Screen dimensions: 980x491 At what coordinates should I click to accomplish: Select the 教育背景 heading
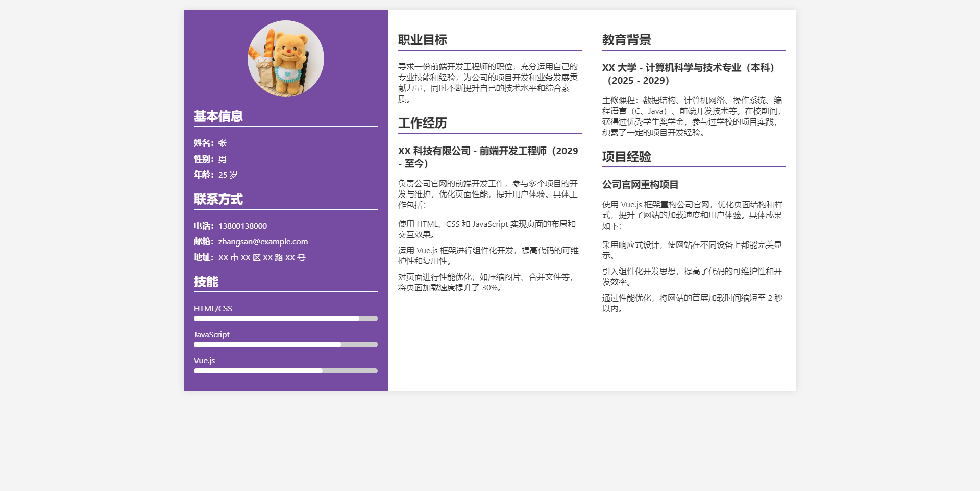tap(627, 40)
